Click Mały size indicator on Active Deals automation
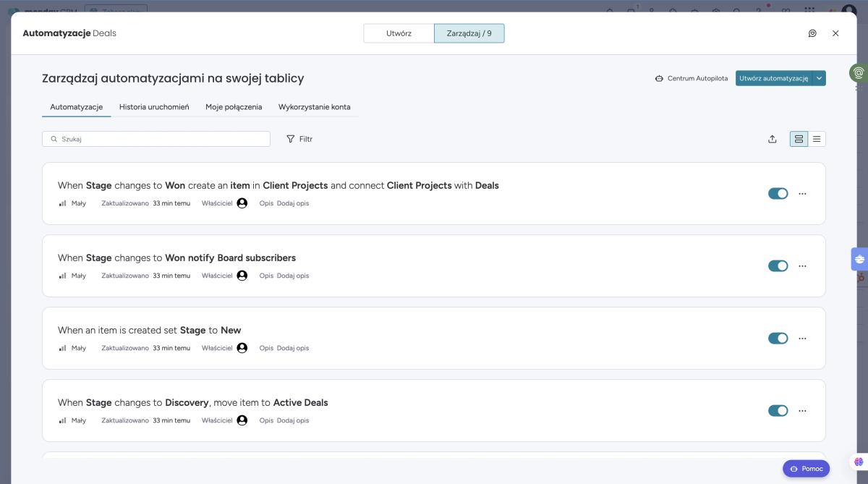This screenshot has height=484, width=868. pos(72,420)
